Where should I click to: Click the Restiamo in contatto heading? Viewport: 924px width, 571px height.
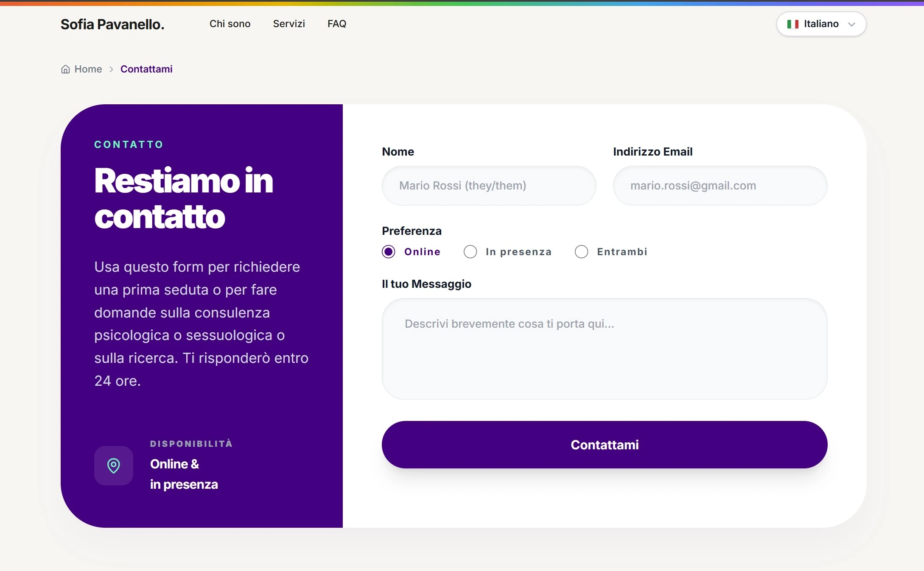pyautogui.click(x=184, y=198)
